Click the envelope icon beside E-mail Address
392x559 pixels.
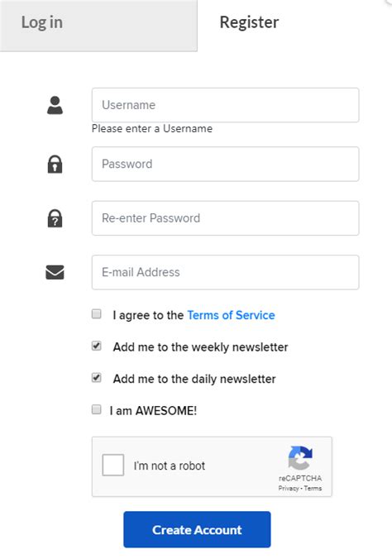[55, 272]
